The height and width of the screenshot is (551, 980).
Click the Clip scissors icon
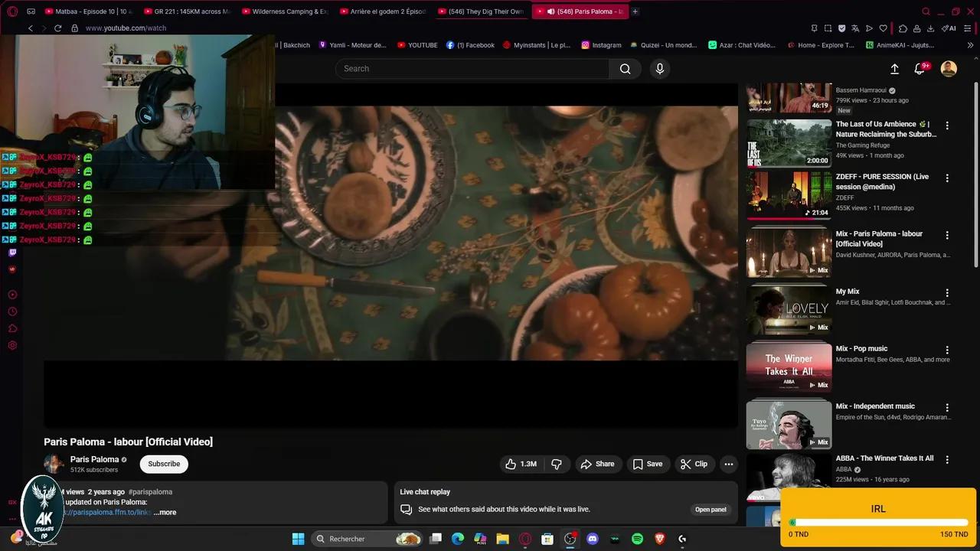tap(687, 464)
